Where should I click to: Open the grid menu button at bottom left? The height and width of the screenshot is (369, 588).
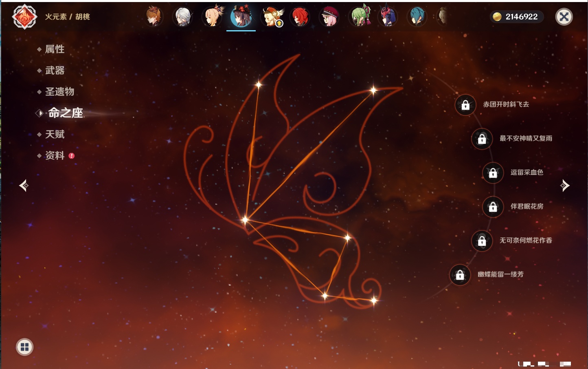pyautogui.click(x=25, y=347)
